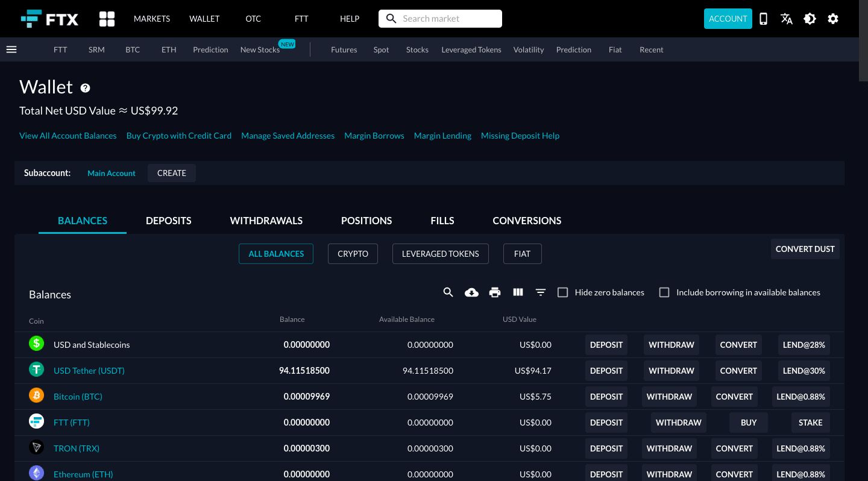
Task: Open the HELP menu
Action: pyautogui.click(x=350, y=19)
